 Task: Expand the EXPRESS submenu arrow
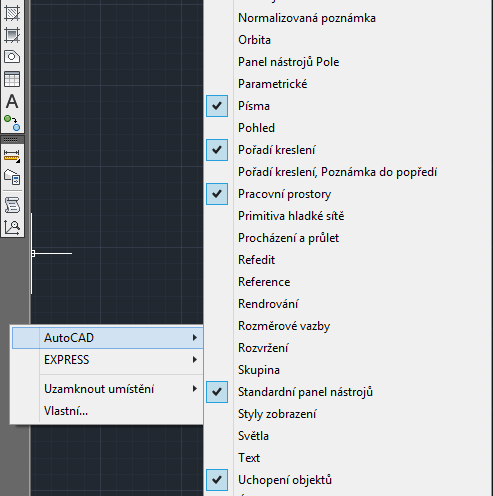(x=195, y=360)
